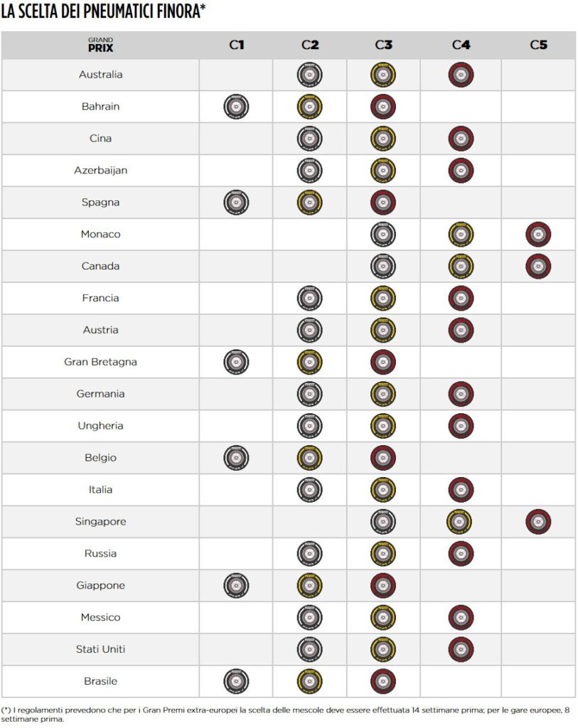This screenshot has width=578, height=728.
Task: Select Canada's yellow C4 tyre icon
Action: point(461,267)
